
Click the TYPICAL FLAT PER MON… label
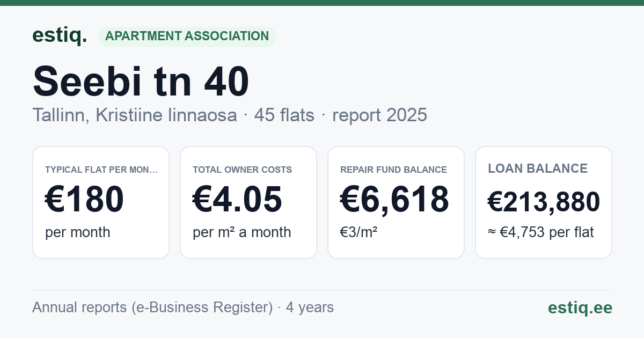[x=101, y=170]
